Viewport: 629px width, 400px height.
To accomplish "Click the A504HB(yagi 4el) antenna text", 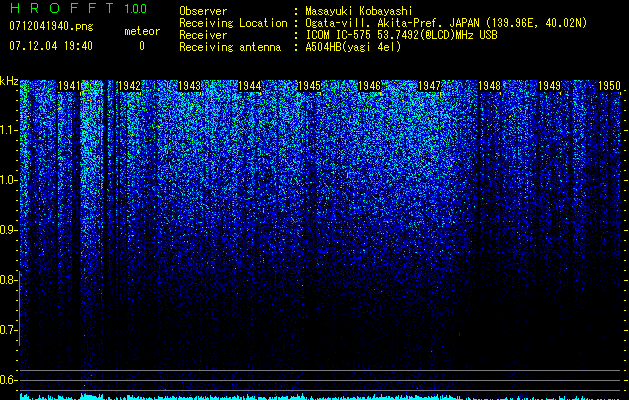I will point(353,47).
